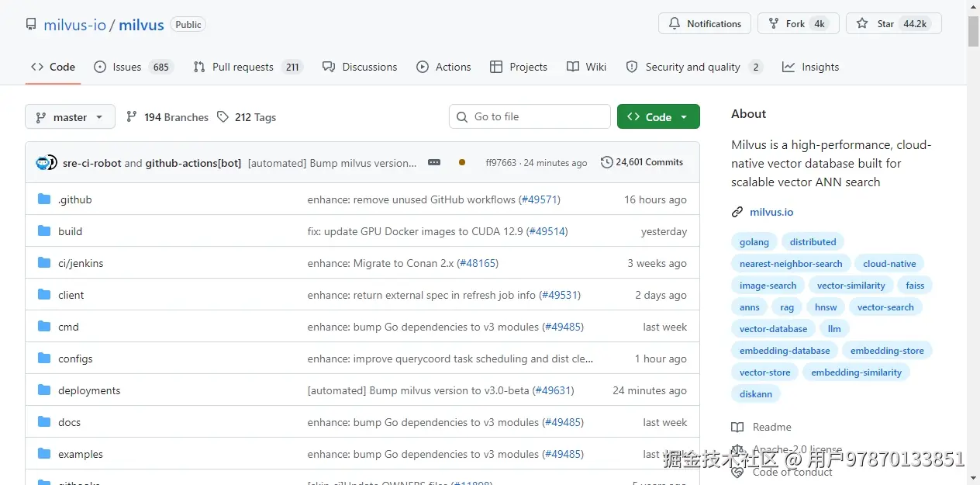This screenshot has width=980, height=485.
Task: Select the golang topic tag
Action: (x=754, y=242)
